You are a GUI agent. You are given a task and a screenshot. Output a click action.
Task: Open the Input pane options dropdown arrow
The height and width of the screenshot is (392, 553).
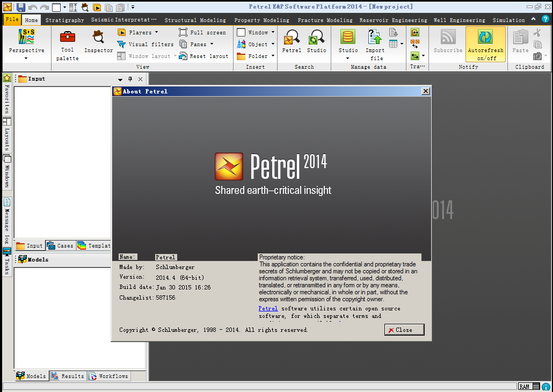pos(120,79)
